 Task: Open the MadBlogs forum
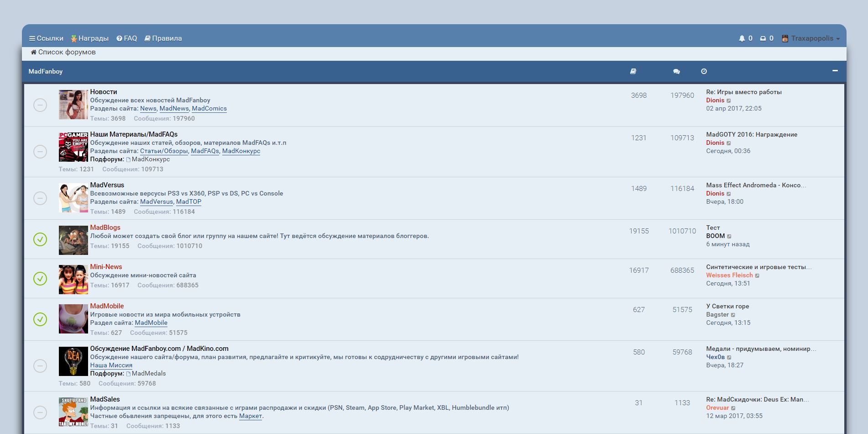point(105,228)
